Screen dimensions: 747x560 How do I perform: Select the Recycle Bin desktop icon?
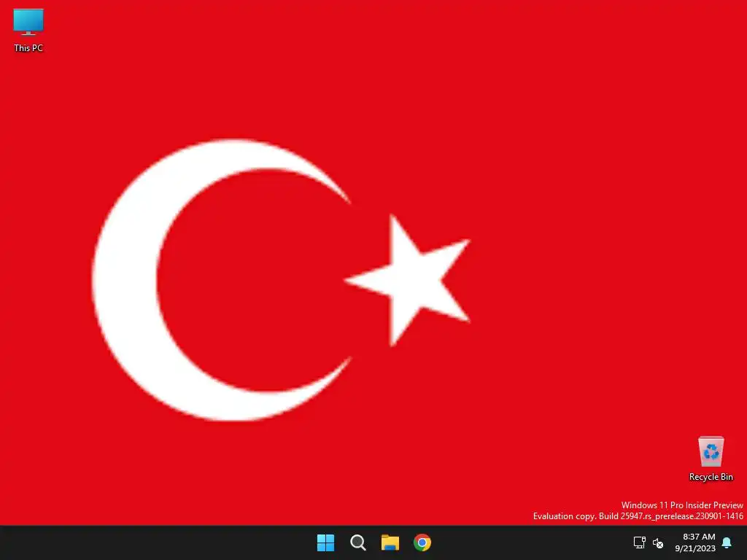(x=711, y=459)
